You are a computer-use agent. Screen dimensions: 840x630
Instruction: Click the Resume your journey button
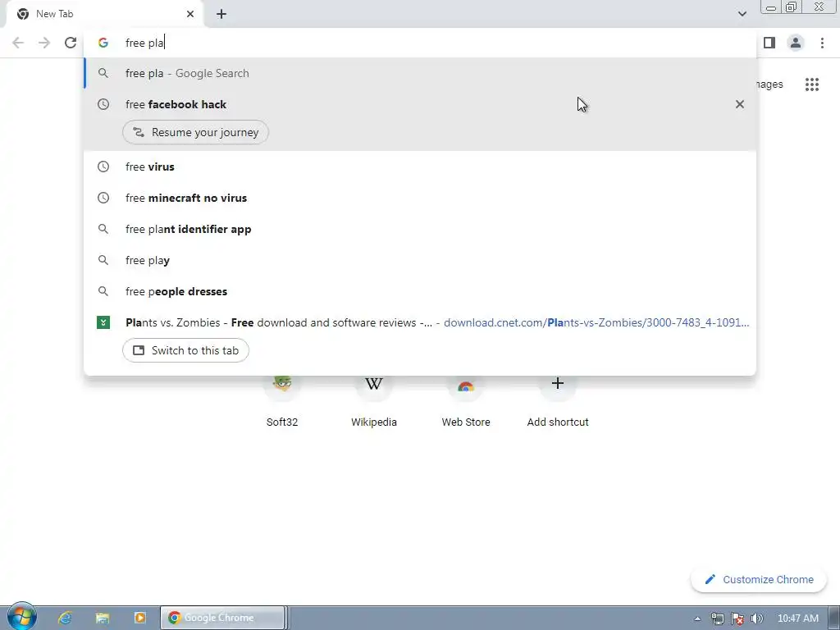[195, 132]
